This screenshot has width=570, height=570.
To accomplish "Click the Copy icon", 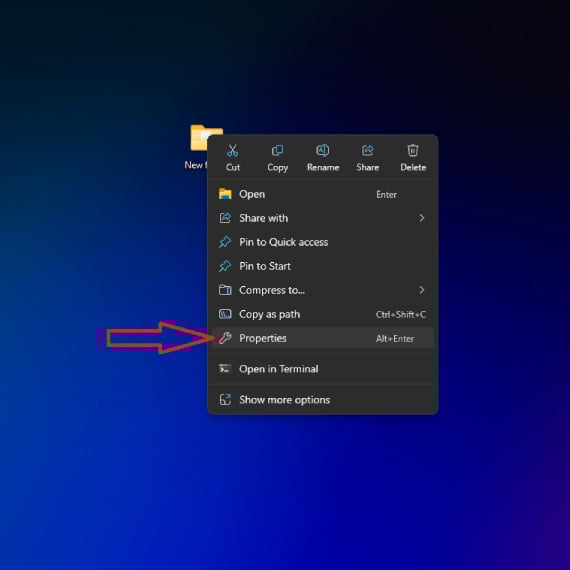I will (277, 150).
